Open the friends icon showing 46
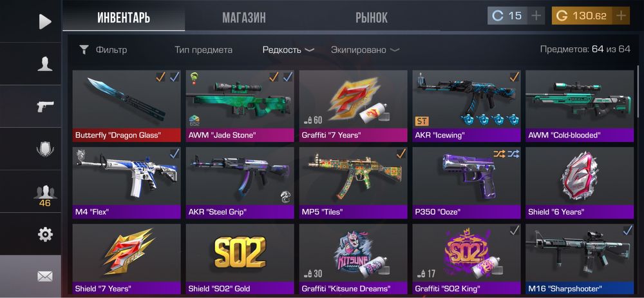This screenshot has height=298, width=644. click(x=45, y=195)
